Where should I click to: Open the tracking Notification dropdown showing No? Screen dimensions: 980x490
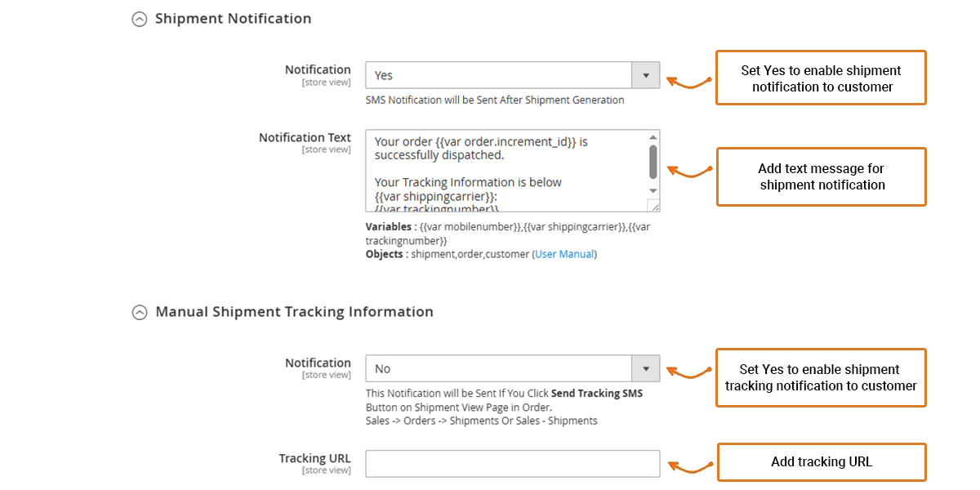click(x=512, y=369)
